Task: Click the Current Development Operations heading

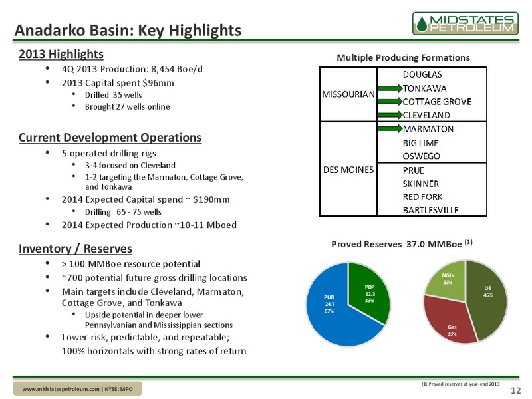Action: point(110,138)
